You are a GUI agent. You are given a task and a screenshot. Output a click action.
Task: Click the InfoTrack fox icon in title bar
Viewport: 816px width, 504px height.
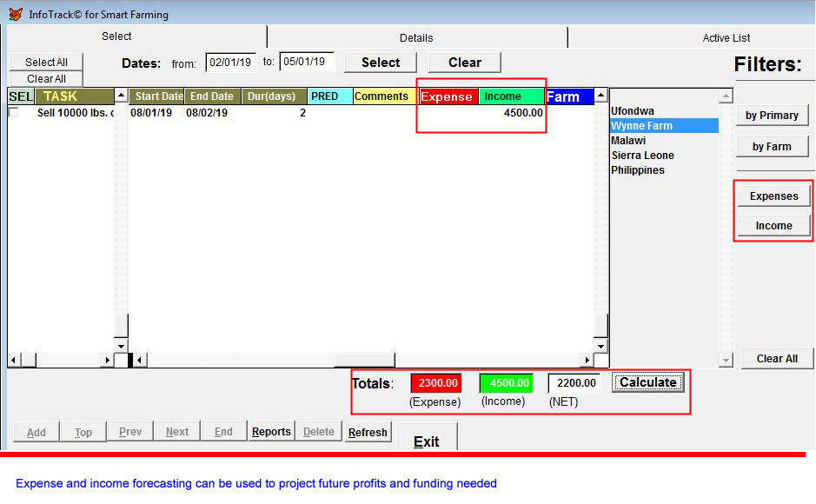coord(15,14)
